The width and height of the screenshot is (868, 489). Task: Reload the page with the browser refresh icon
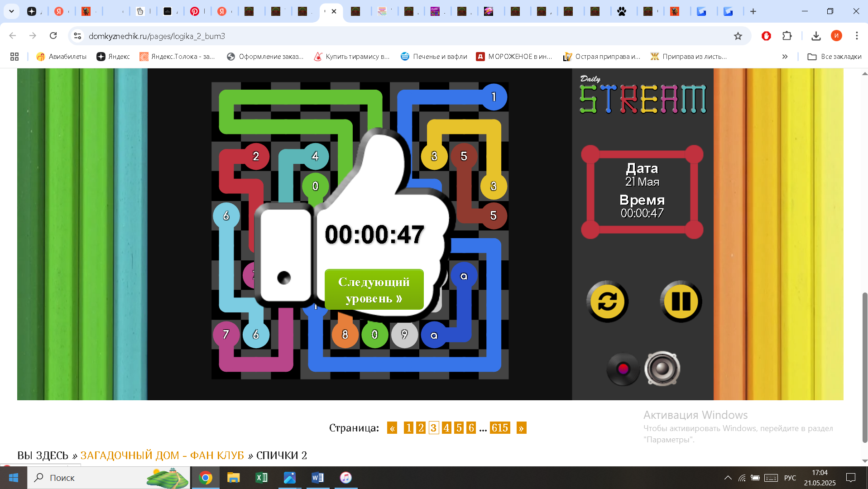53,36
